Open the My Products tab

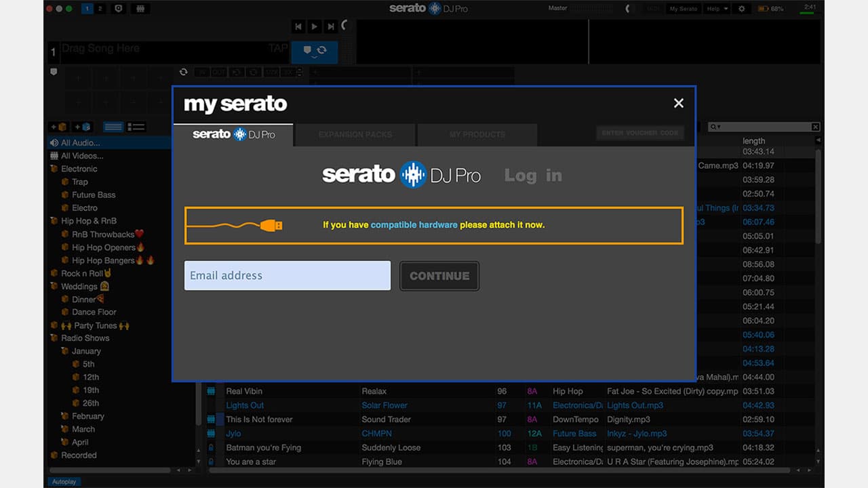coord(477,135)
